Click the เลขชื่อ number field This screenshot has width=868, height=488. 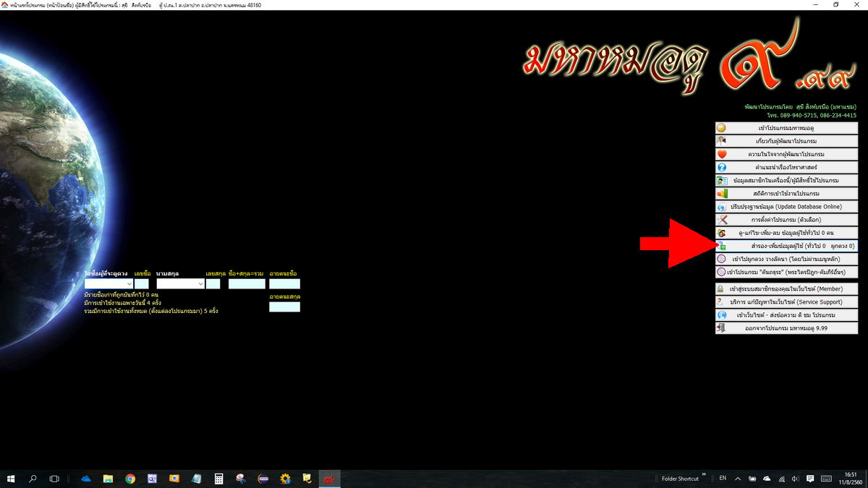click(x=141, y=284)
